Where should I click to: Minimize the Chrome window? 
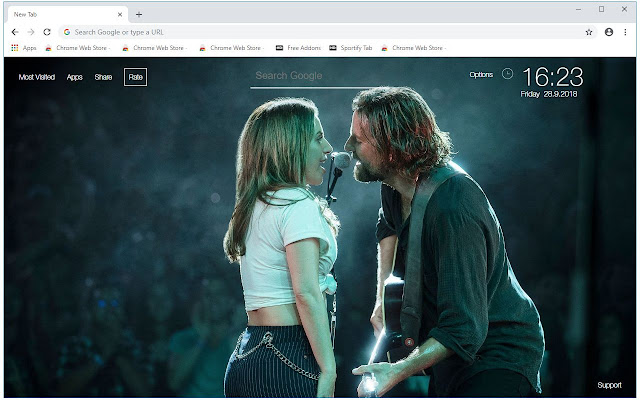point(578,9)
